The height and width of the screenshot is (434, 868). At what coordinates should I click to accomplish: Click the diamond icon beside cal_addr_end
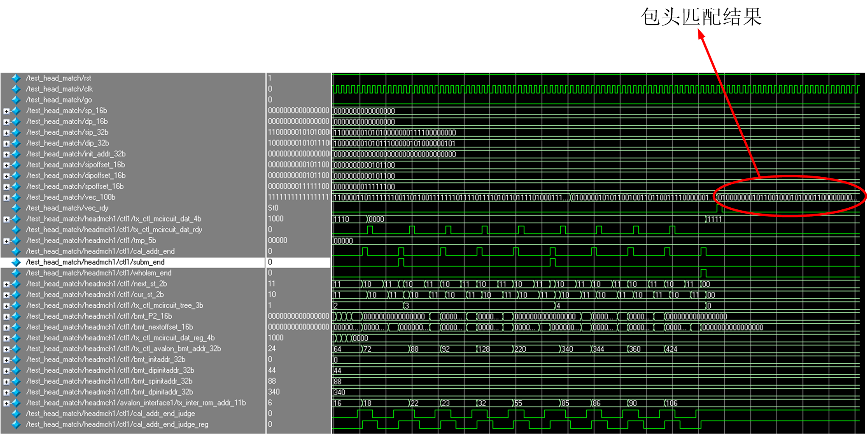[16, 251]
